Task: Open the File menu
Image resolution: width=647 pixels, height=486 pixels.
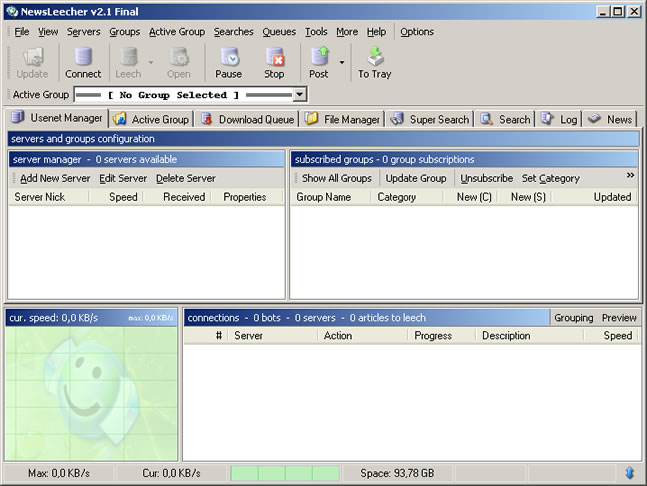Action: tap(21, 32)
